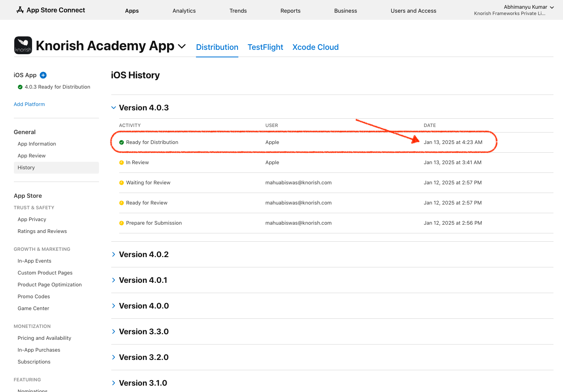Open Product Page Optimization in sidebar
The width and height of the screenshot is (563, 392).
(x=49, y=285)
